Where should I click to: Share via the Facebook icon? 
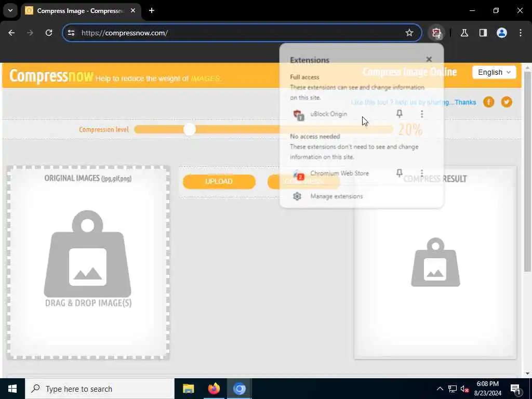pos(488,102)
